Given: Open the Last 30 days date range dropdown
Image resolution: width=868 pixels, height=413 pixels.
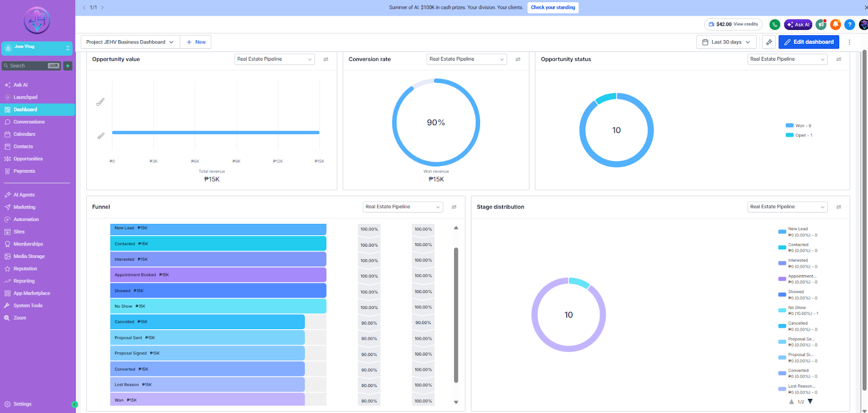Looking at the screenshot, I should click(x=726, y=42).
